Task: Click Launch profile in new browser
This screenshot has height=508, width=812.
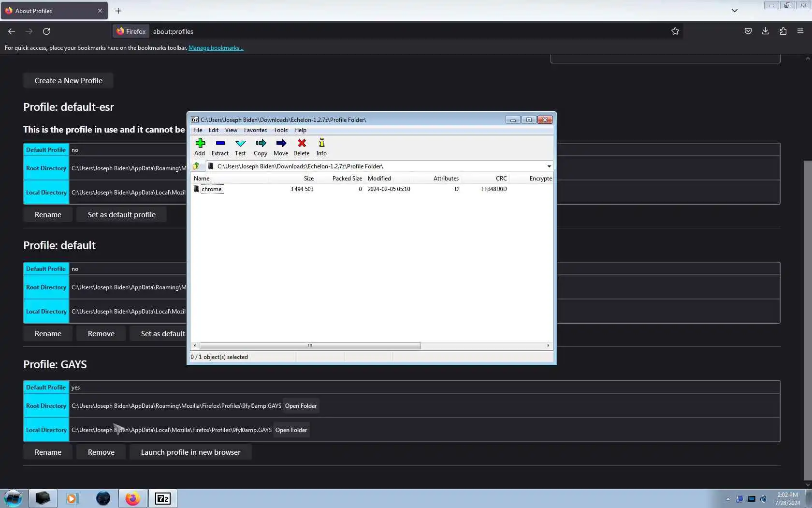Action: [190, 452]
